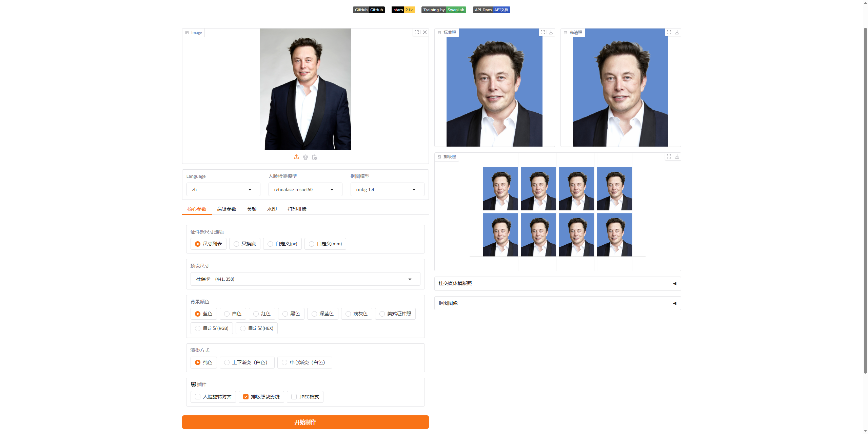Download the 排版照 layout image
868x434 pixels.
(677, 156)
